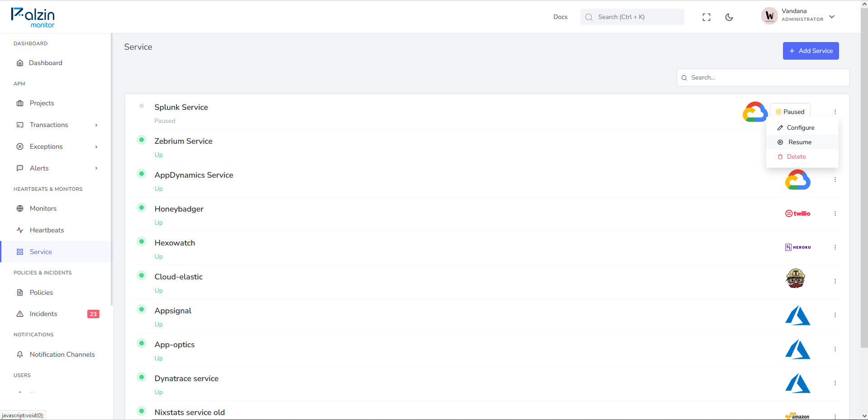
Task: Open options menu for Appsignal
Action: point(835,315)
